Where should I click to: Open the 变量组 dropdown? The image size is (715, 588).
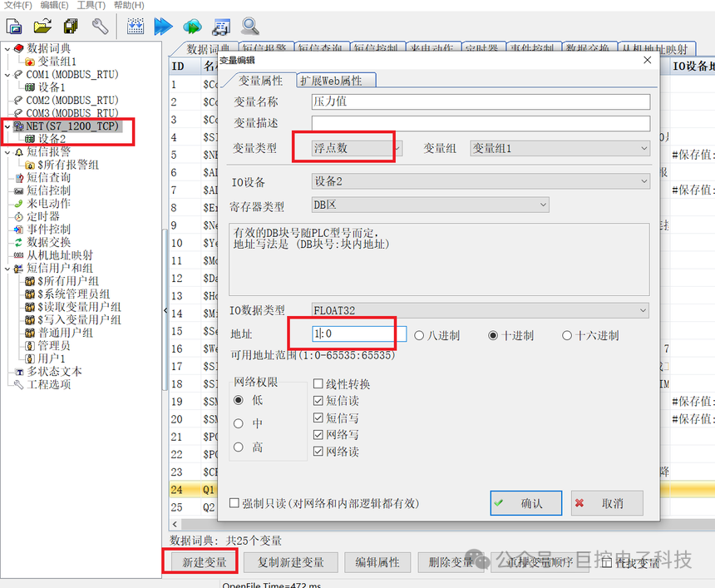point(560,148)
